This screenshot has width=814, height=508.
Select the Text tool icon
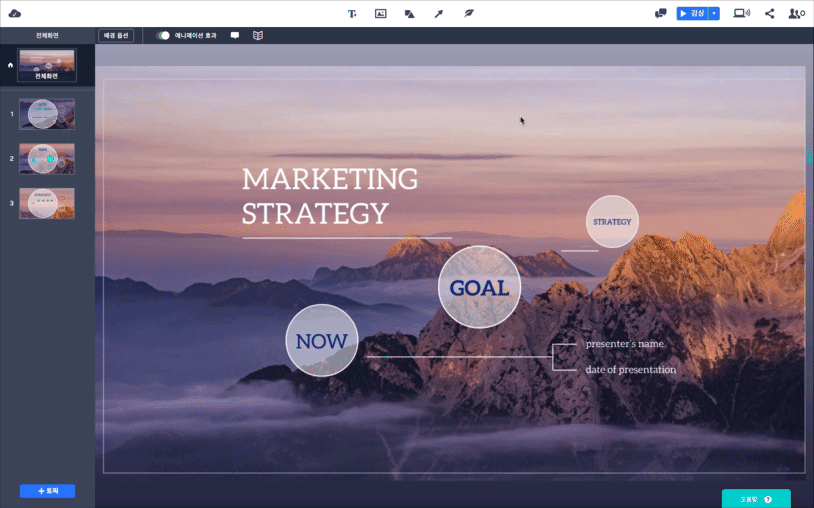pyautogui.click(x=352, y=13)
